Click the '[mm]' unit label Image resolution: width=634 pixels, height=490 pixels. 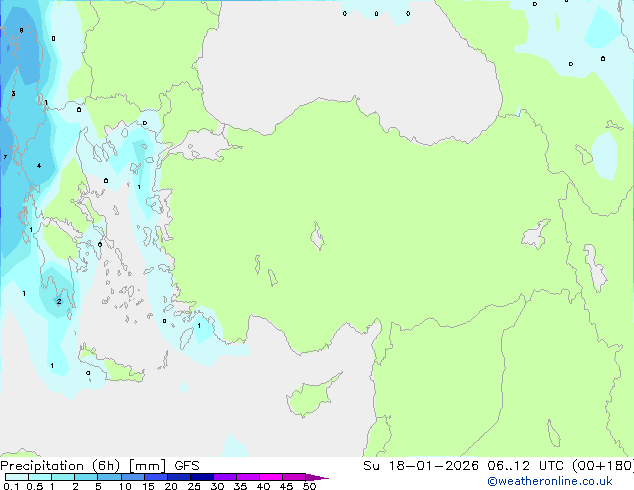click(x=147, y=466)
